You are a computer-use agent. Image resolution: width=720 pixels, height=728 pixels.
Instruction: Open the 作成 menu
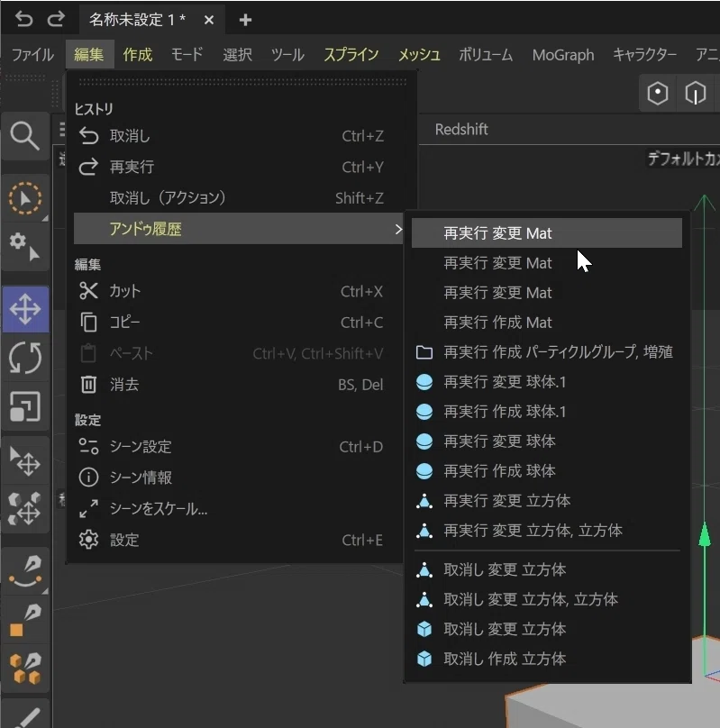point(137,55)
